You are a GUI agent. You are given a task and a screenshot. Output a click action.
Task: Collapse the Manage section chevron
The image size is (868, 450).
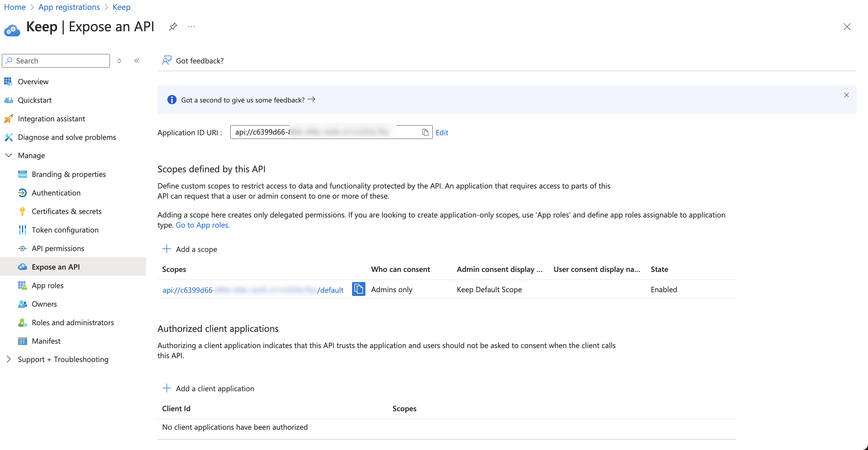coord(9,155)
